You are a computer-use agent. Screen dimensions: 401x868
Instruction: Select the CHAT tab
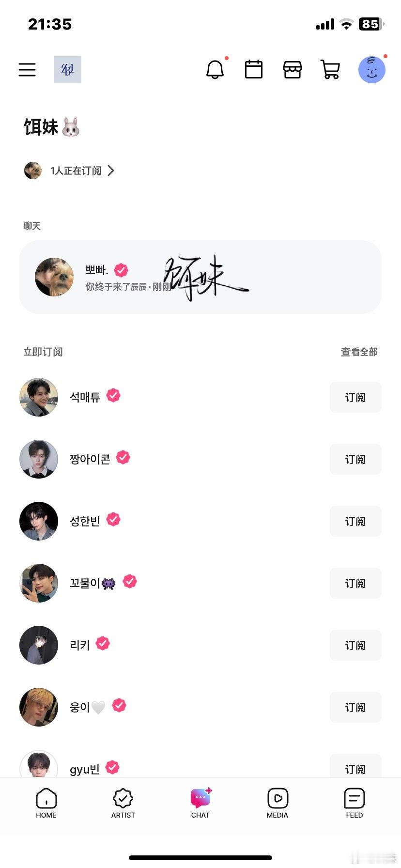(200, 803)
